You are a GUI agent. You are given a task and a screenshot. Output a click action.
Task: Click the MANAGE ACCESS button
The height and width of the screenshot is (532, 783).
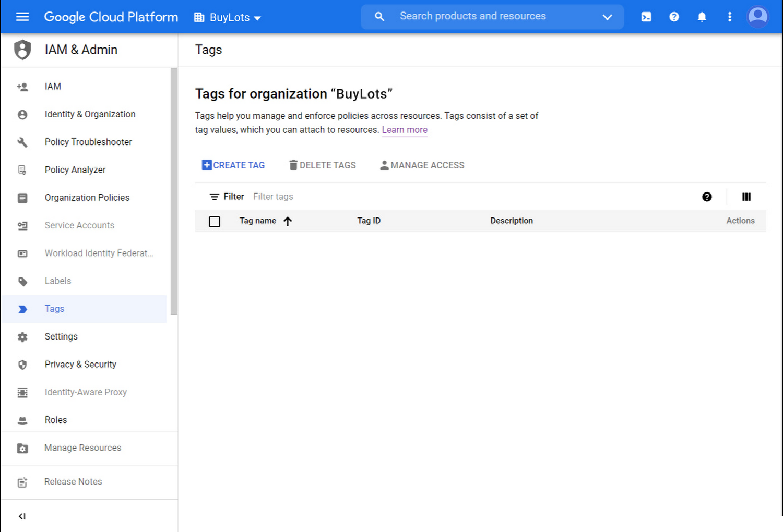click(422, 165)
